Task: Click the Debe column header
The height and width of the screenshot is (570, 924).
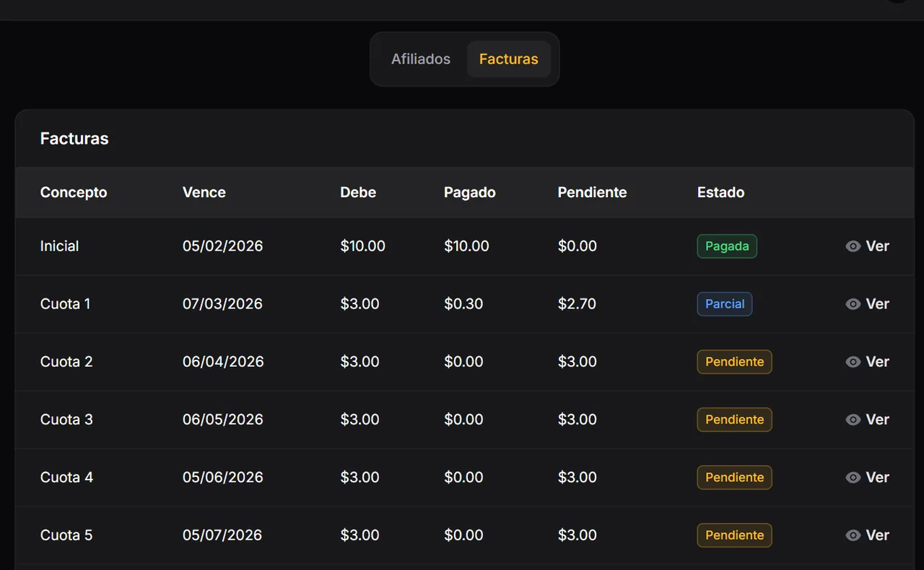Action: (x=358, y=192)
